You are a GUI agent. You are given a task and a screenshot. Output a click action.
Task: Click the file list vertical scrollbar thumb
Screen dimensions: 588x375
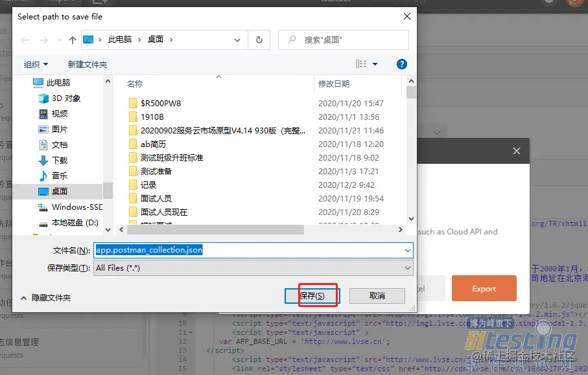(411, 92)
